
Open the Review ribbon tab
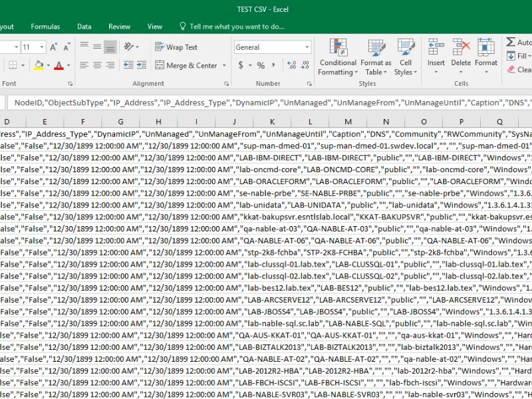pyautogui.click(x=120, y=27)
